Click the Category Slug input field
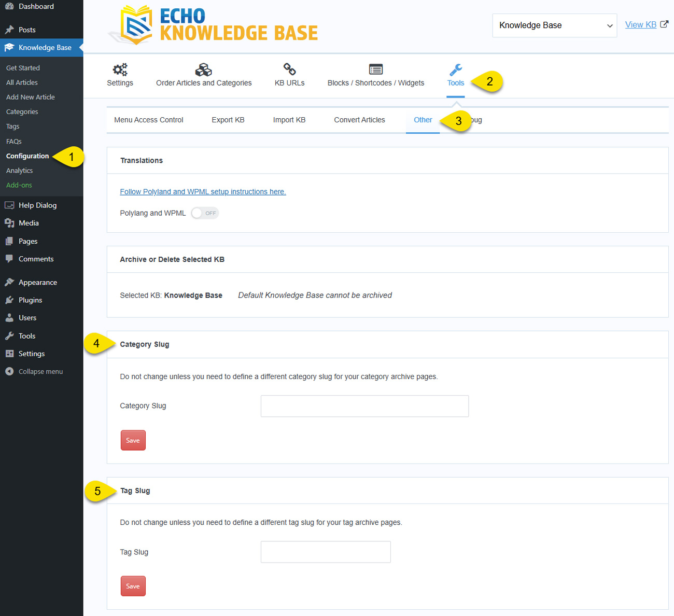The image size is (674, 616). [365, 406]
